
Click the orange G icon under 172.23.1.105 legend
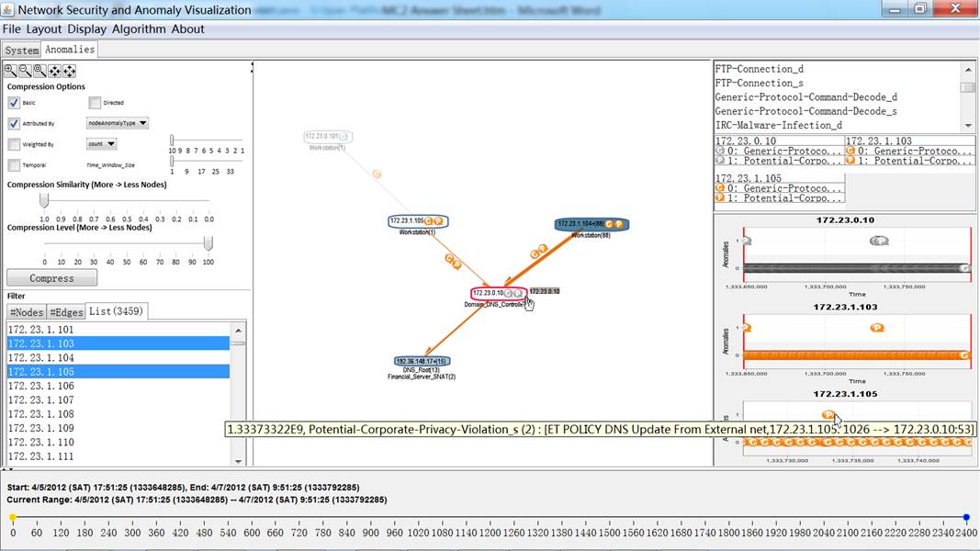(720, 188)
